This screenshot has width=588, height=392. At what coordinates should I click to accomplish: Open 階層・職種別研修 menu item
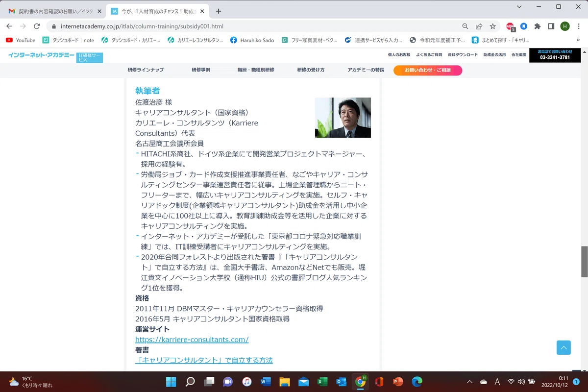(256, 70)
